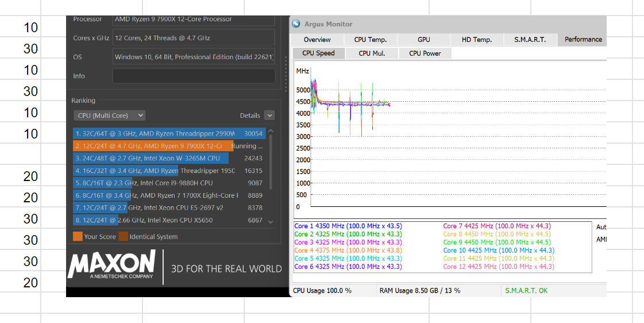This screenshot has width=644, height=323.
Task: Click the ranking list scroll down arrow
Action: tap(270, 222)
